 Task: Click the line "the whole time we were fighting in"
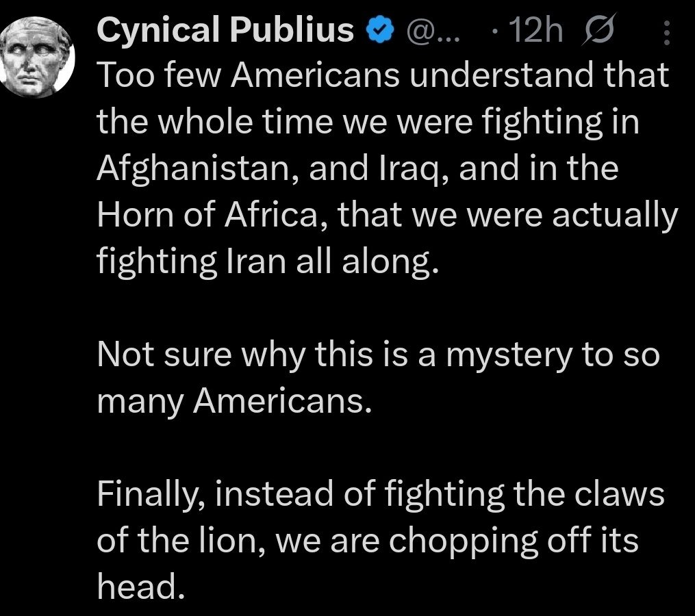click(368, 123)
